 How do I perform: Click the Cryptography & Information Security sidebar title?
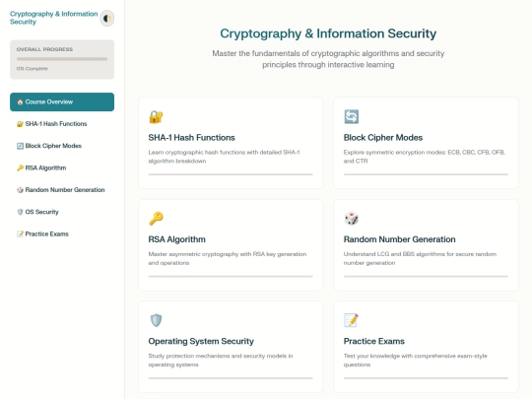[53, 18]
